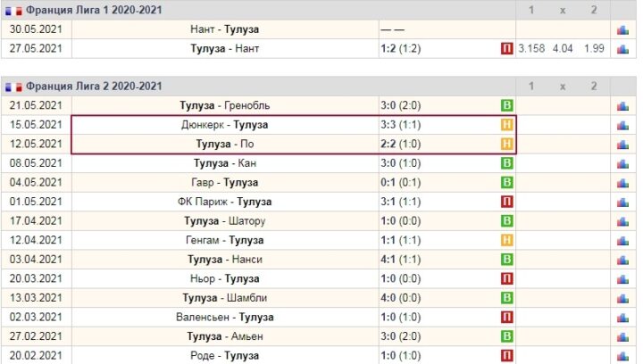The image size is (643, 364).
Task: Click the red П badge for Валенсьен - Тулуза
Action: point(507,318)
